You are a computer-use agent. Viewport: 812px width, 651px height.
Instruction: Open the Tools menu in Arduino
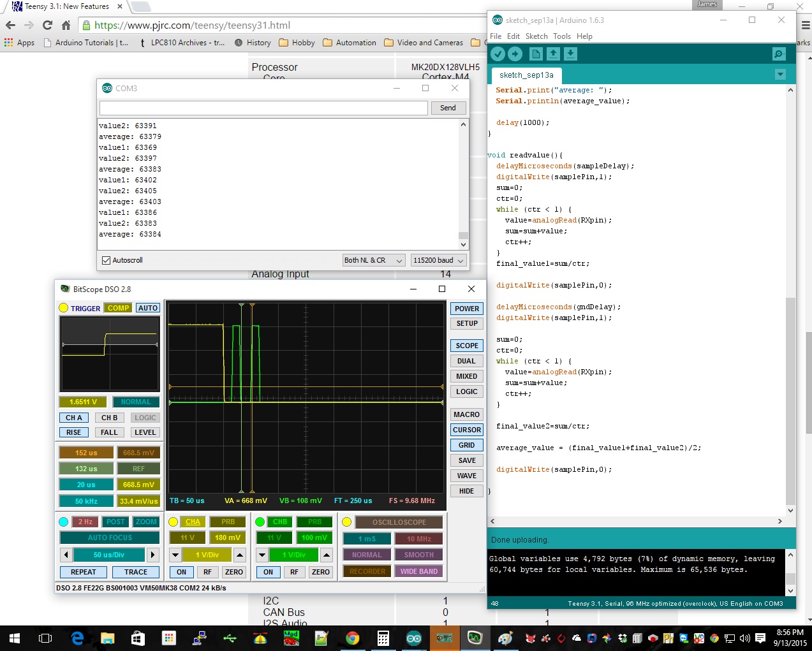pyautogui.click(x=561, y=36)
